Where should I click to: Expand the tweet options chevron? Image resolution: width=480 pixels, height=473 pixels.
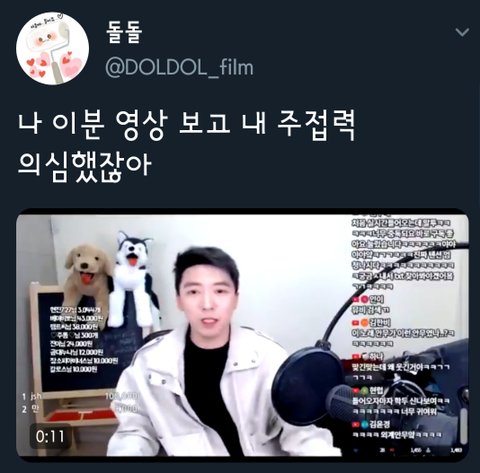point(462,32)
